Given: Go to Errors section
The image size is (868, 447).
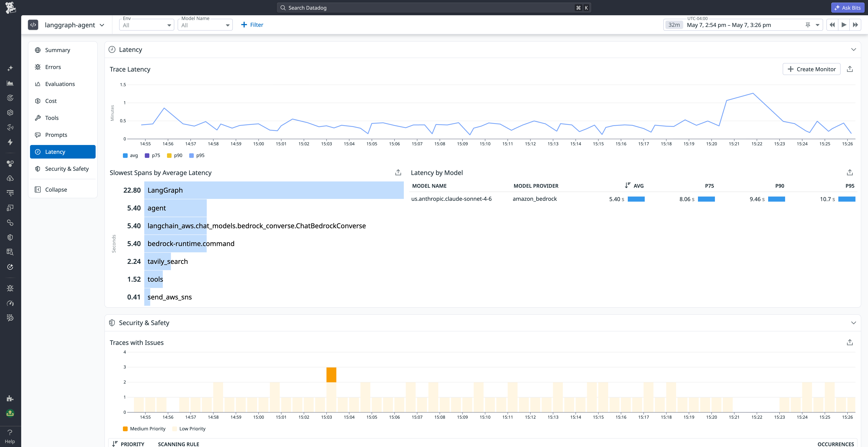Looking at the screenshot, I should click(63, 67).
